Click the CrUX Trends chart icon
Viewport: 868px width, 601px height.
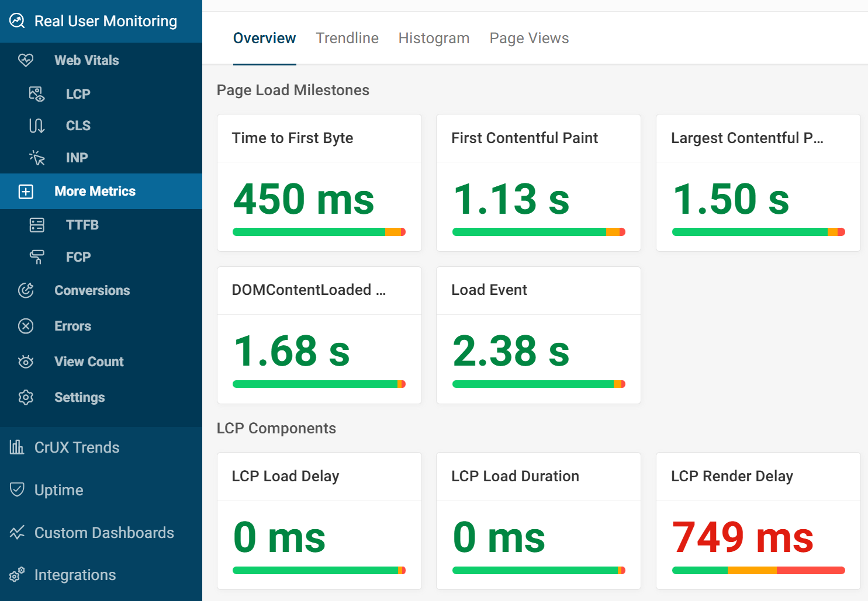(x=17, y=447)
